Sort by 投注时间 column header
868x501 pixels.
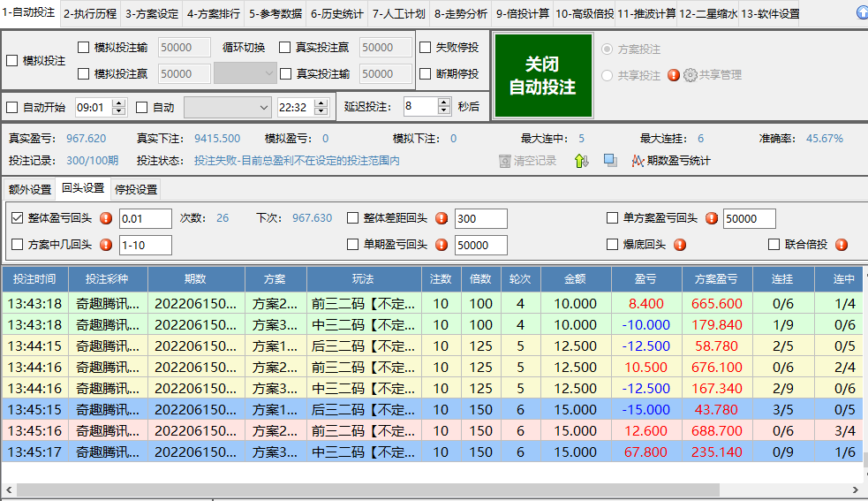pyautogui.click(x=34, y=279)
